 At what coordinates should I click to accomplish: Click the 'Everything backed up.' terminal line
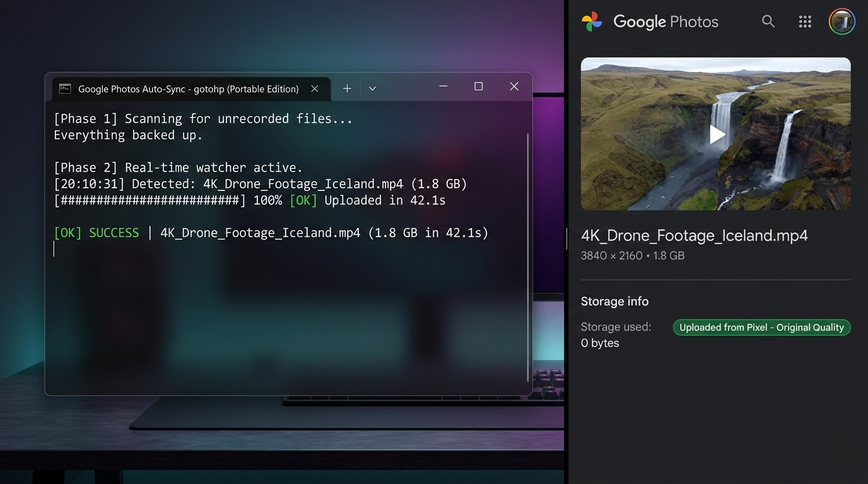tap(128, 135)
